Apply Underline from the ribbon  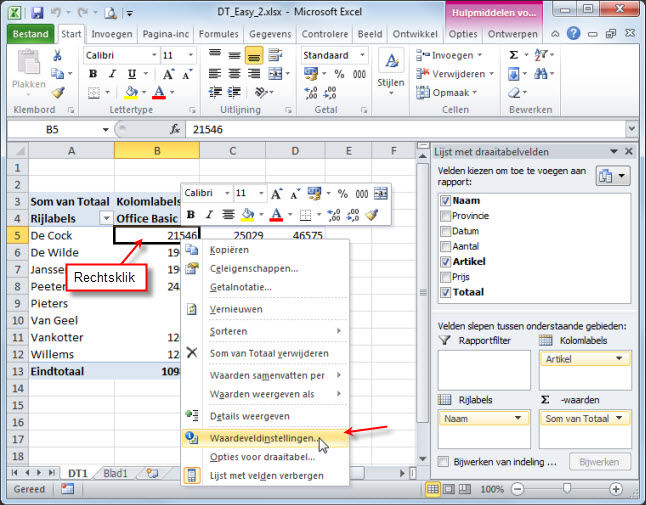point(131,74)
